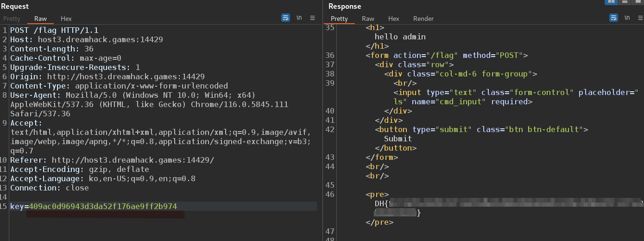644x241 pixels.
Task: Switch Response view to Raw tab
Action: 368,19
